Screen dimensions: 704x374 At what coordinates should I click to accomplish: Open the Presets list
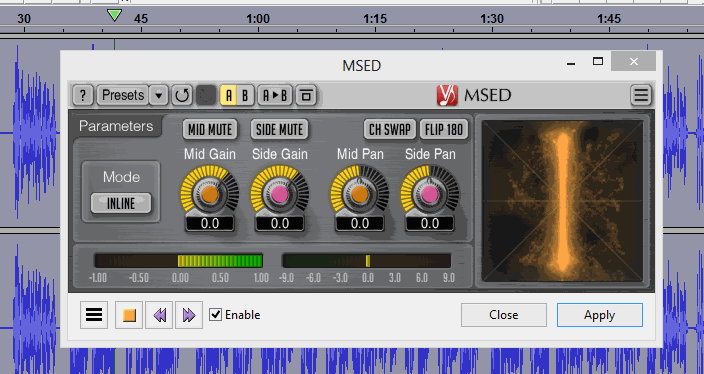[x=123, y=95]
